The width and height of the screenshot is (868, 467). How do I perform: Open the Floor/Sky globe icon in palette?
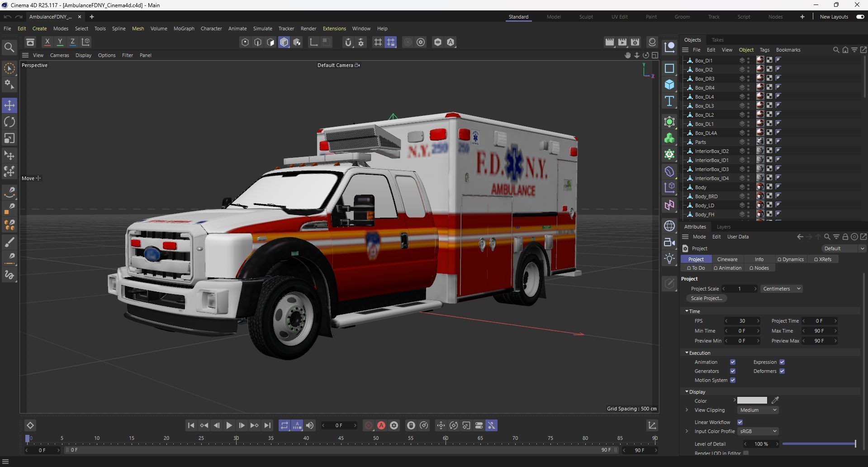point(669,226)
